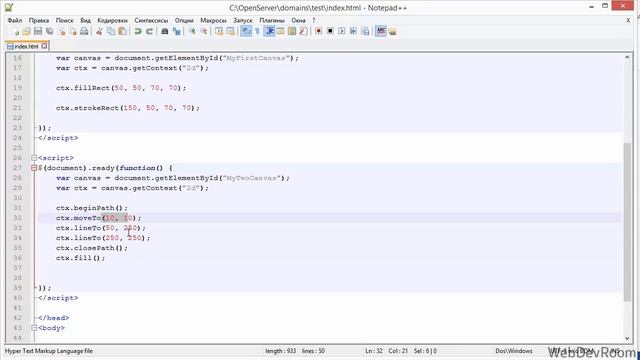640x360 pixels.
Task: Open the Правка menu
Action: tap(39, 20)
